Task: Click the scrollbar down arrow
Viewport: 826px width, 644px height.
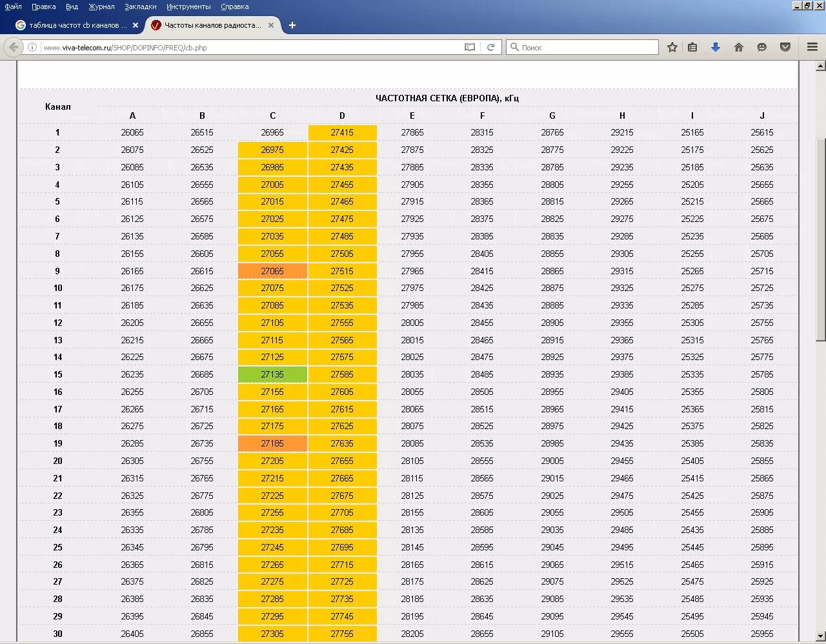Action: point(821,636)
